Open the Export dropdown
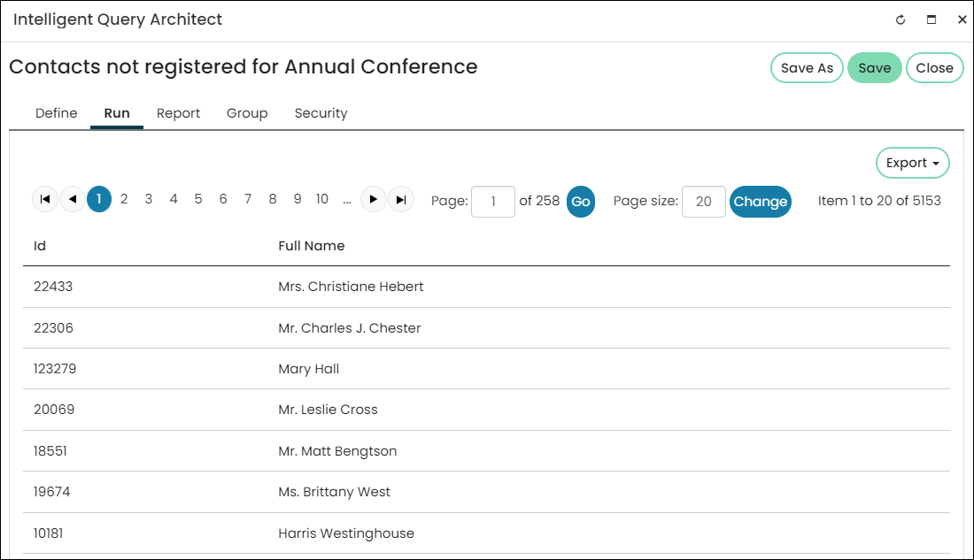The height and width of the screenshot is (560, 974). point(913,163)
